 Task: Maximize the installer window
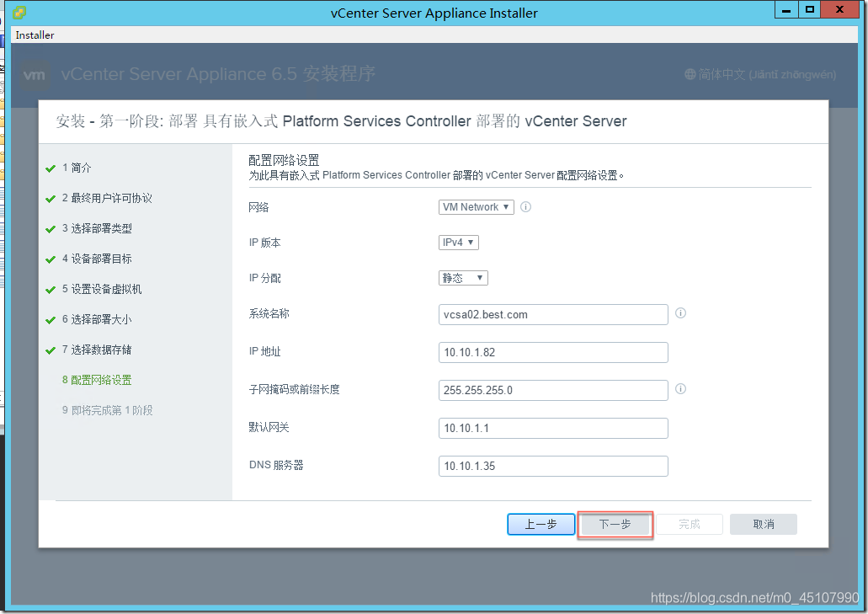[810, 9]
